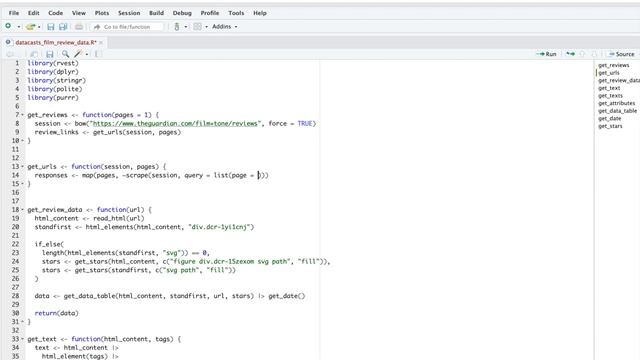Open the Edit menu
The height and width of the screenshot is (360, 640).
33,13
